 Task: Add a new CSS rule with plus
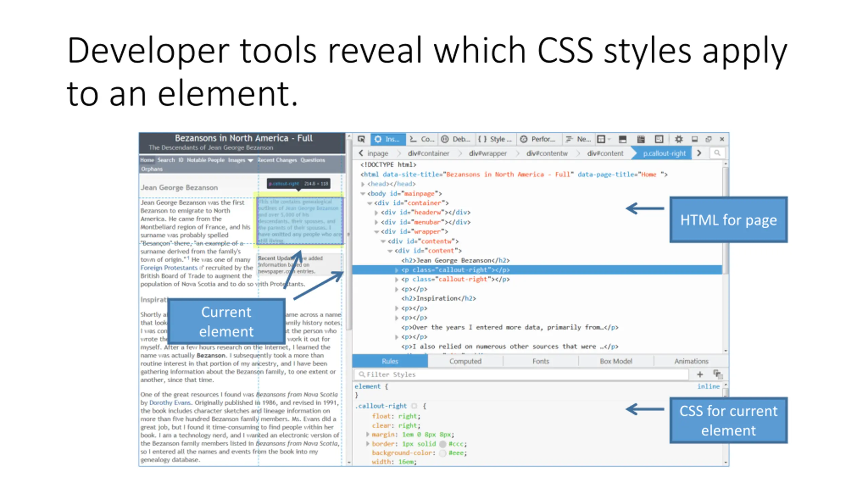point(700,374)
